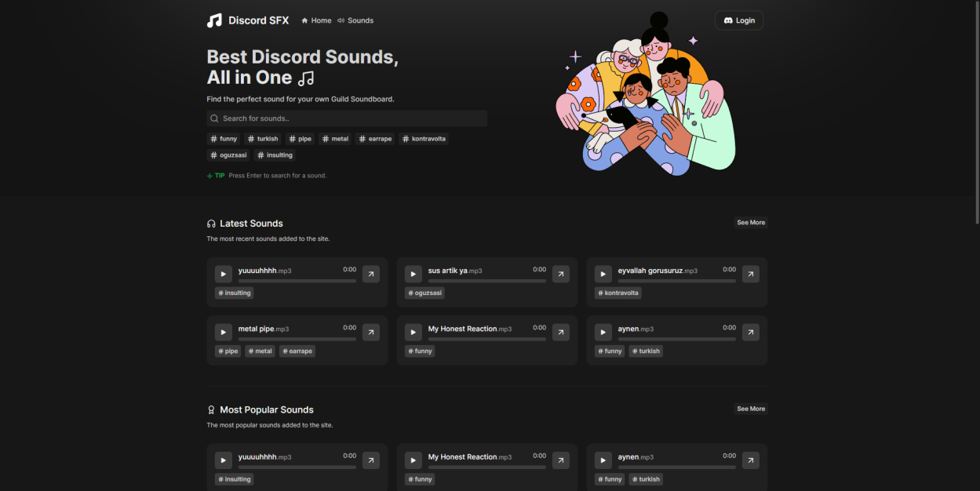Click the Discord SFX brand name text
This screenshot has width=980, height=491.
tap(259, 20)
